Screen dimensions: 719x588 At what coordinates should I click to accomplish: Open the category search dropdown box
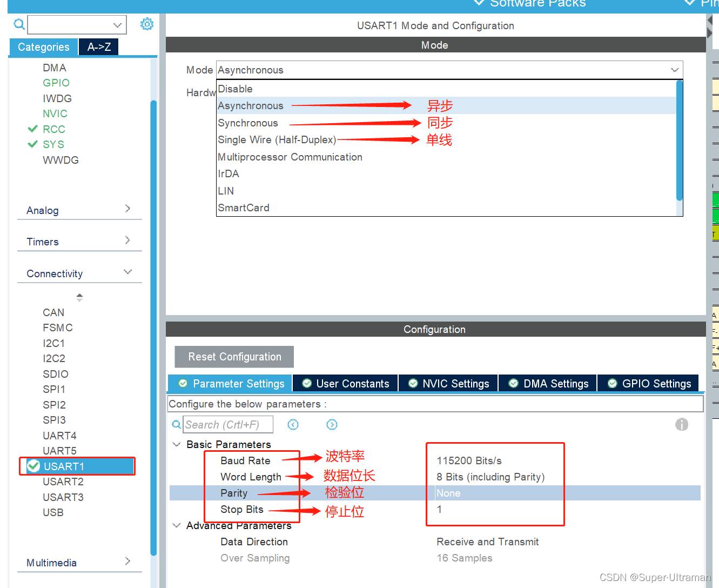tap(77, 25)
